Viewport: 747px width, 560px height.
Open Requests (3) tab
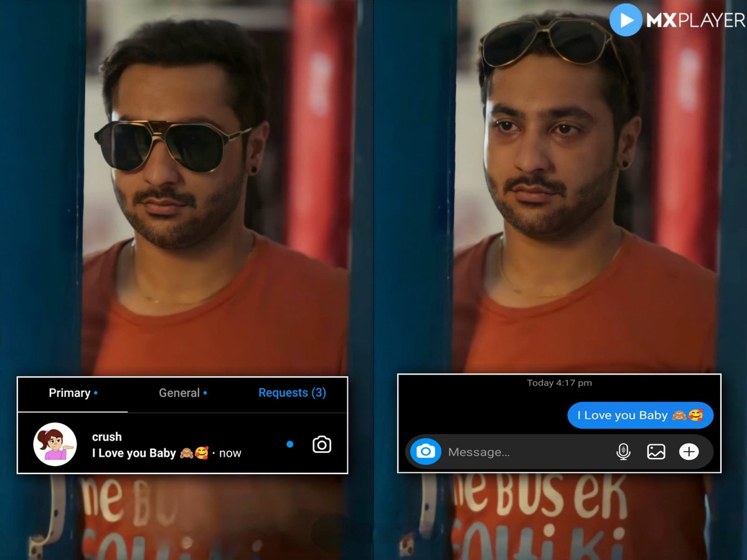click(292, 393)
